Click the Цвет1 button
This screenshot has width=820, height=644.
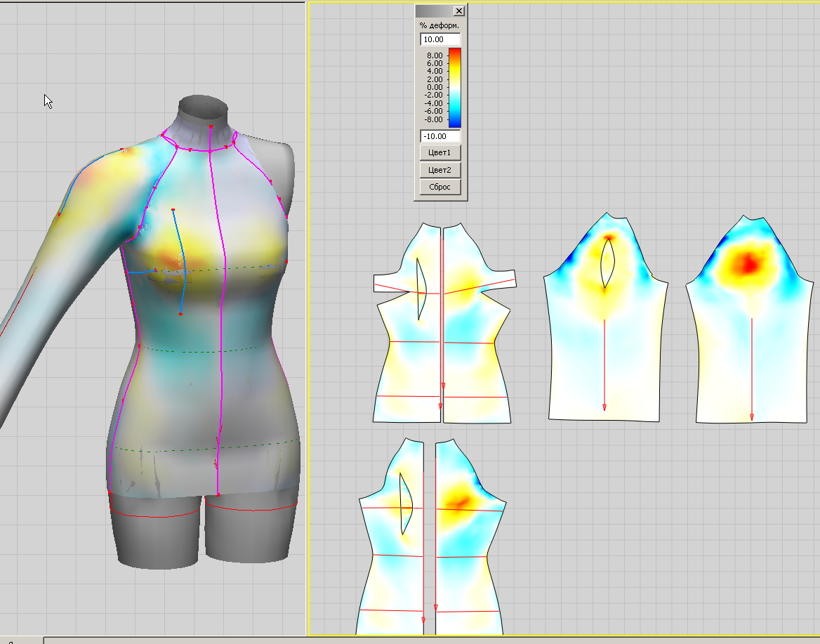pyautogui.click(x=439, y=153)
